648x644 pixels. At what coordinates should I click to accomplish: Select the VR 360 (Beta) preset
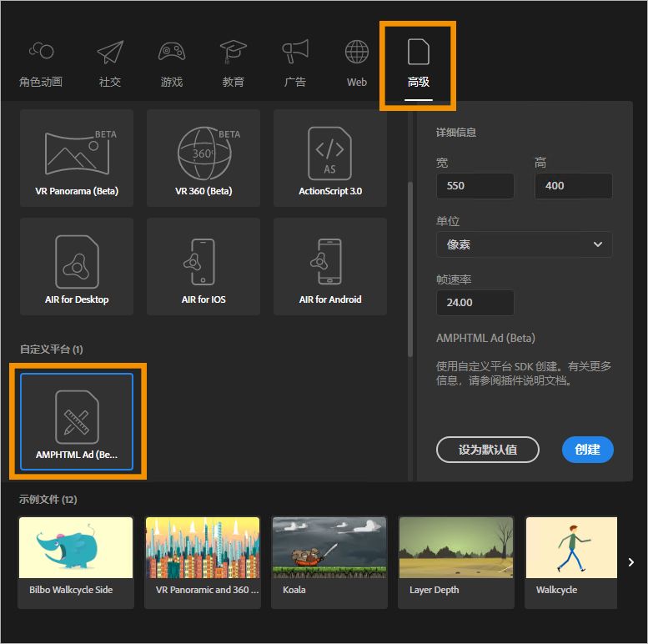coord(203,158)
